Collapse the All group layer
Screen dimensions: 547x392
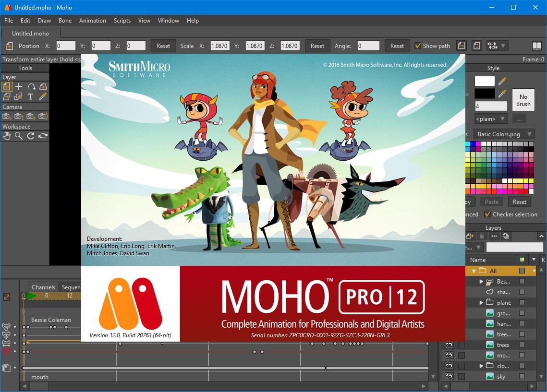tap(474, 271)
